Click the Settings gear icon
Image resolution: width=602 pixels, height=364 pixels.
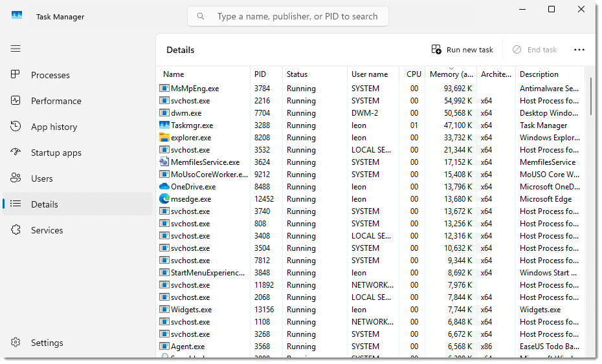point(16,342)
